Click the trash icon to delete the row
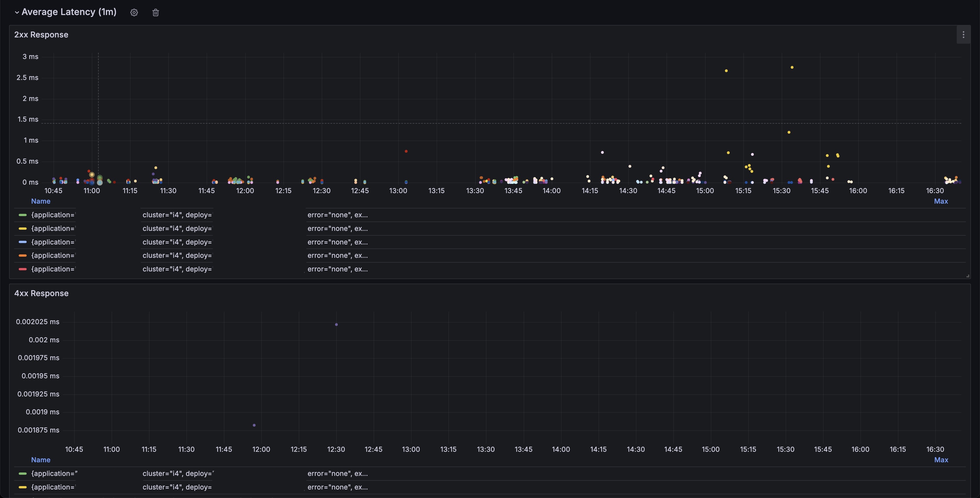The image size is (980, 498). [156, 12]
